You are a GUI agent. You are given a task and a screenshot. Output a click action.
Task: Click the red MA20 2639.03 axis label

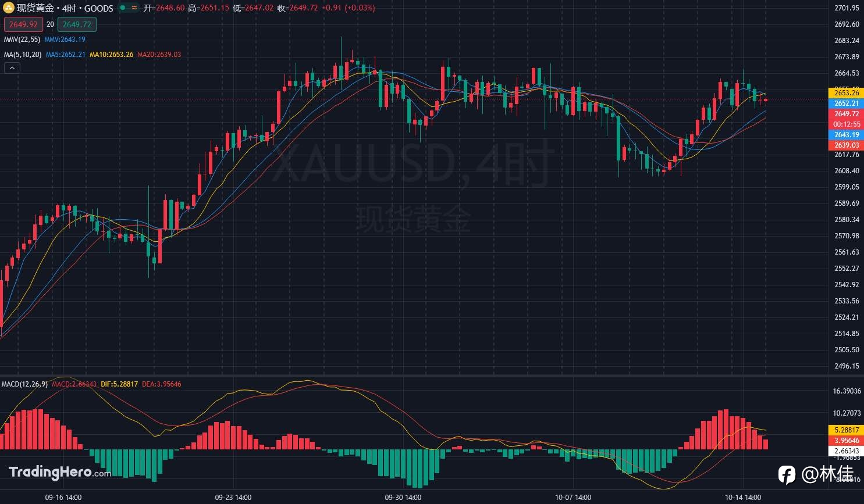point(846,145)
